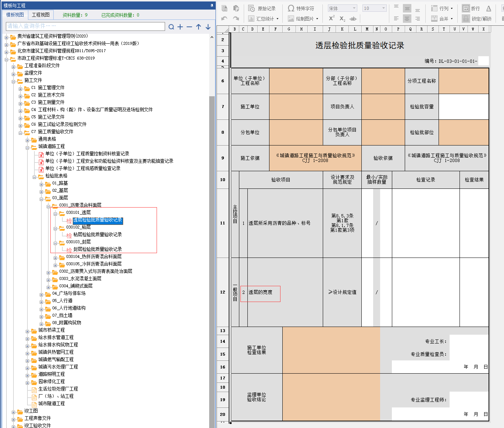Select 0303_水泥混凝土面层 folder
The width and height of the screenshot is (504, 428).
point(80,278)
